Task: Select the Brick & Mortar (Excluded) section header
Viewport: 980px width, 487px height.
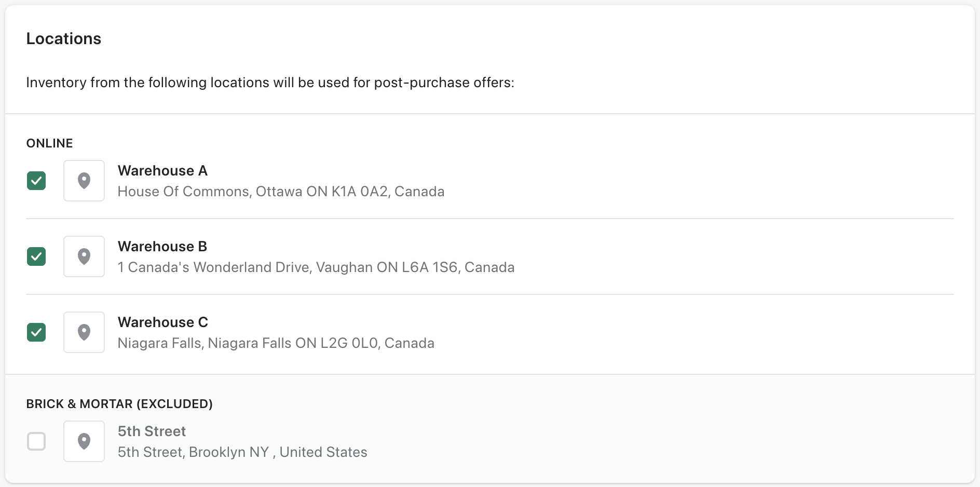Action: pos(119,404)
